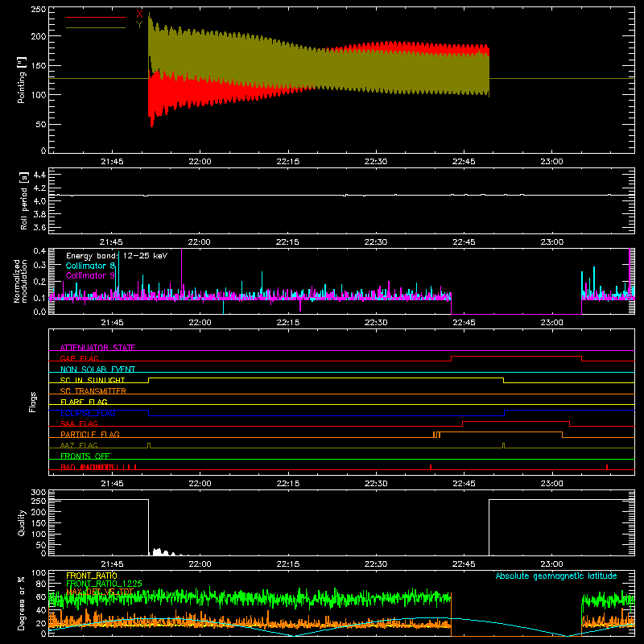Select the olive Y legend label
The height and width of the screenshot is (644, 644).
pos(139,25)
